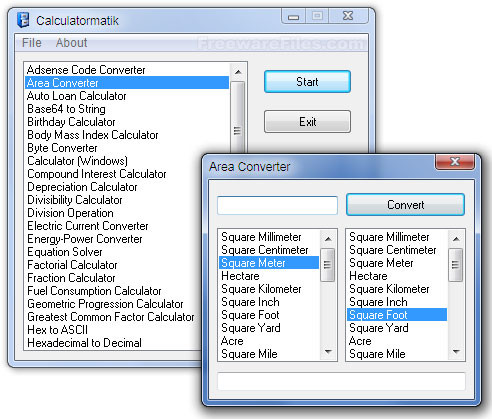492x419 pixels.
Task: Select Adsense Code Converter in the list
Action: tap(127, 70)
